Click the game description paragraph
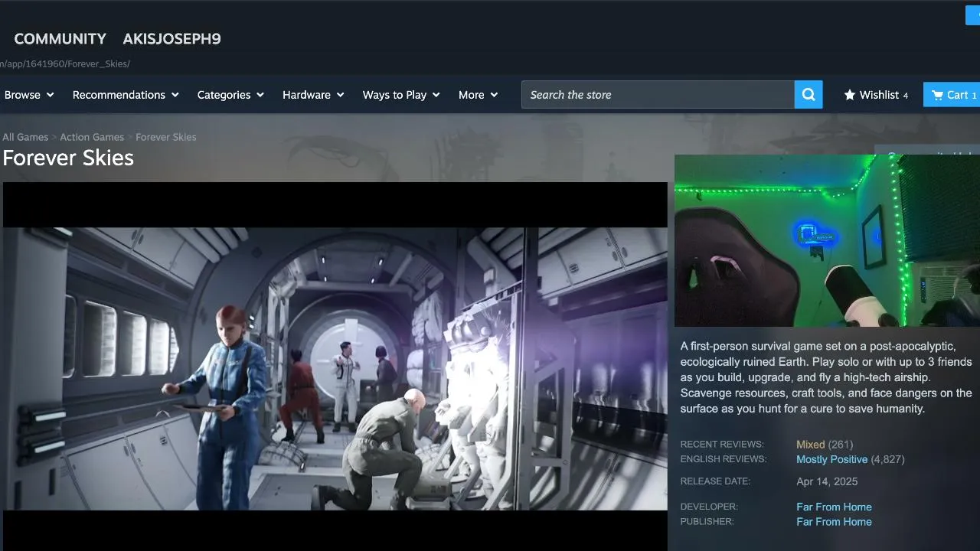Screen dimensions: 980x551 click(827, 377)
